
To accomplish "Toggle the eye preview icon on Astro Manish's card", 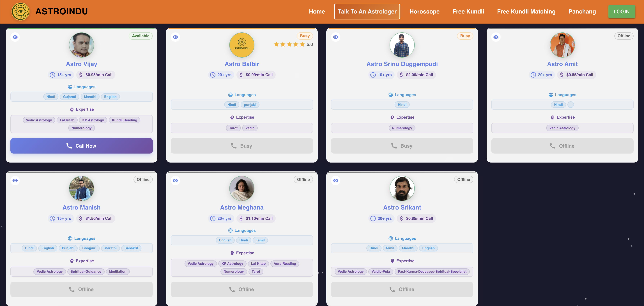I will click(x=15, y=180).
